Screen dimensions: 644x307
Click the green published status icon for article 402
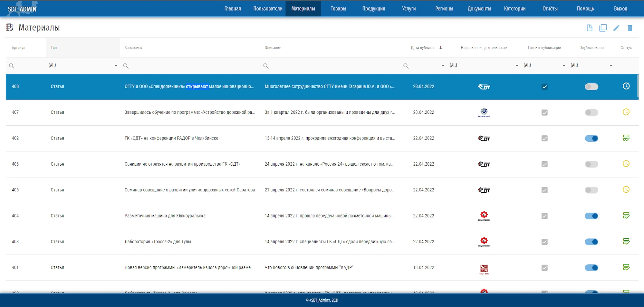coord(626,138)
